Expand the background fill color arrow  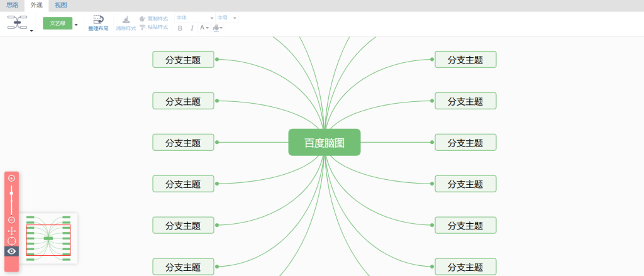(x=221, y=28)
